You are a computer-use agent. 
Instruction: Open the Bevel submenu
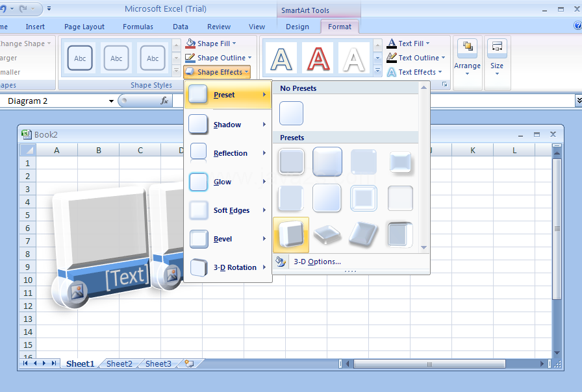coord(228,238)
